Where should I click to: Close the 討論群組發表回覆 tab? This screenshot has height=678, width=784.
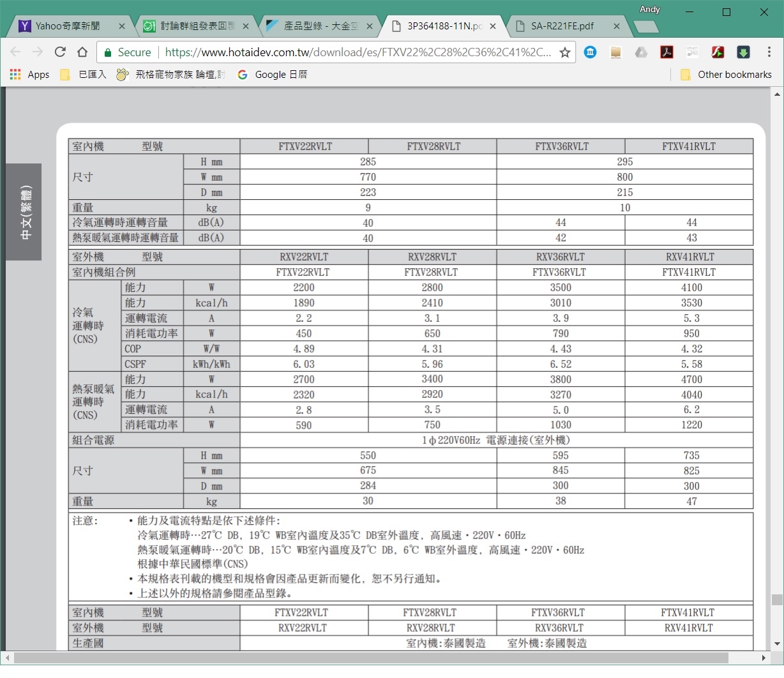click(x=246, y=26)
